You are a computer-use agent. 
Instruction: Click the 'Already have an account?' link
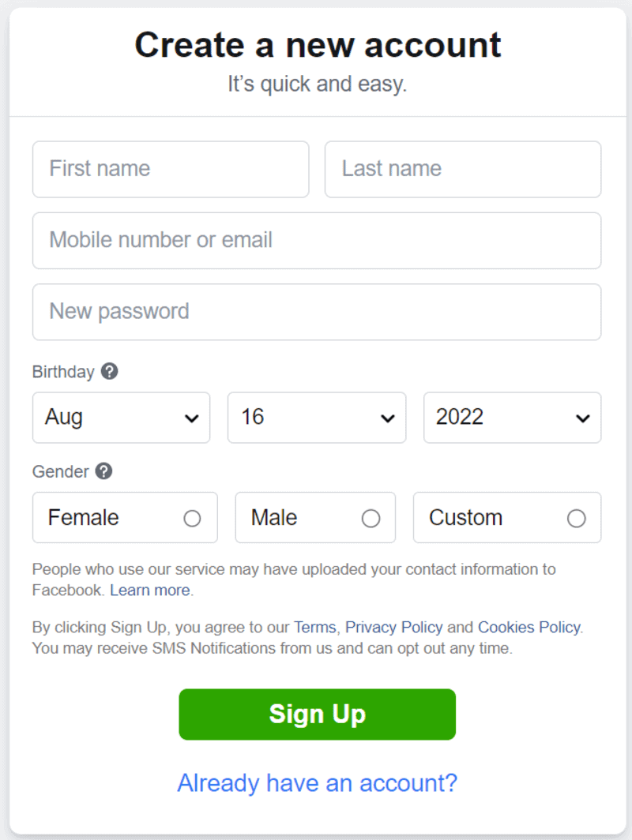coord(317,782)
